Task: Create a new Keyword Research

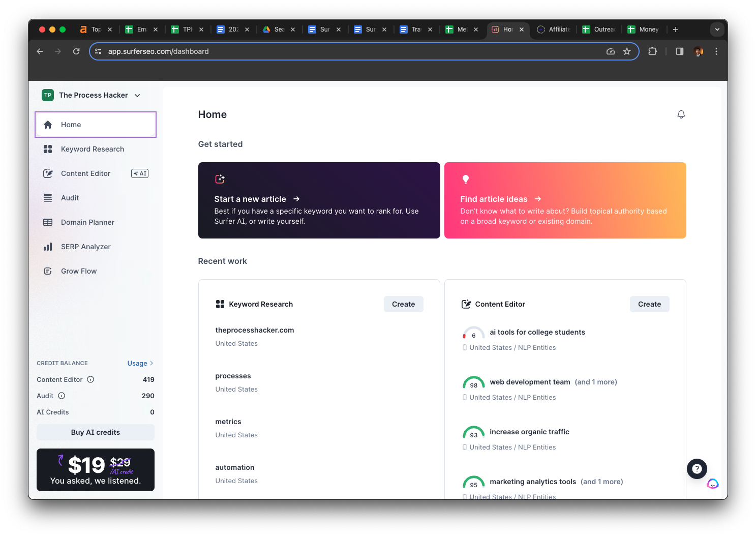Action: [x=403, y=304]
